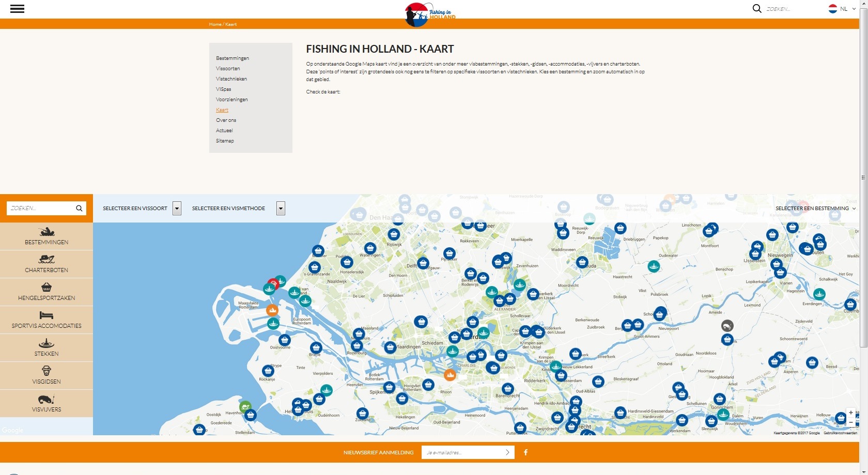868x475 pixels.
Task: Open the NL language selector
Action: [842, 9]
